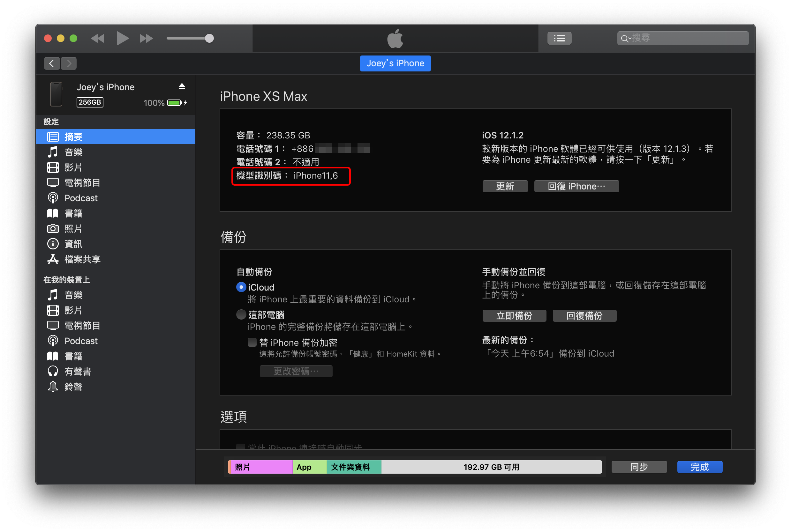Adjust the volume slider knob

[x=209, y=38]
